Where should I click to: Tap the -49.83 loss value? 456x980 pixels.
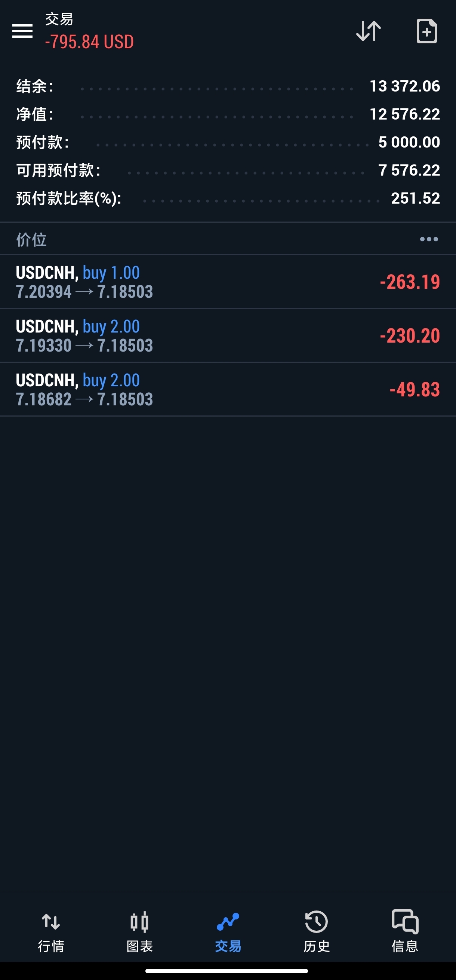click(x=415, y=389)
